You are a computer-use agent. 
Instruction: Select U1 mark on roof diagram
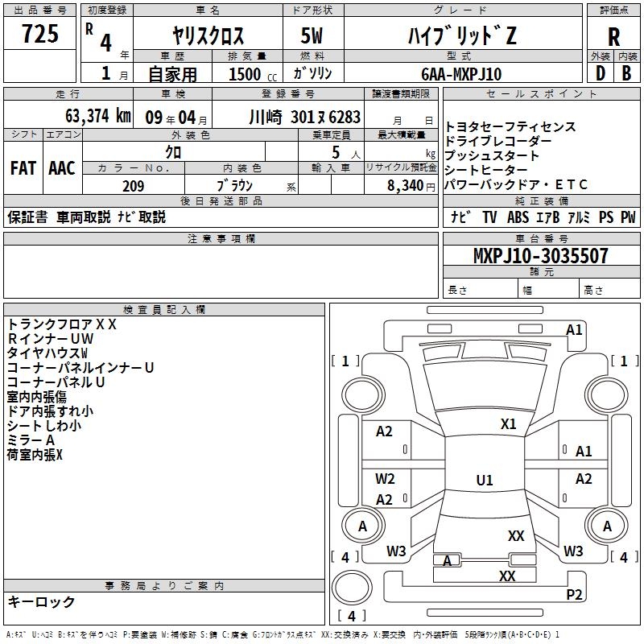[x=485, y=480]
